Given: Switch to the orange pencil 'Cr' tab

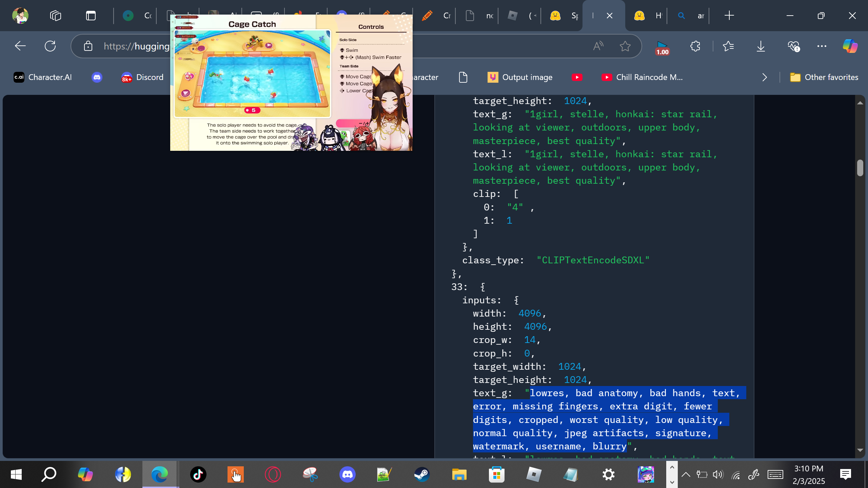Looking at the screenshot, I should [434, 16].
